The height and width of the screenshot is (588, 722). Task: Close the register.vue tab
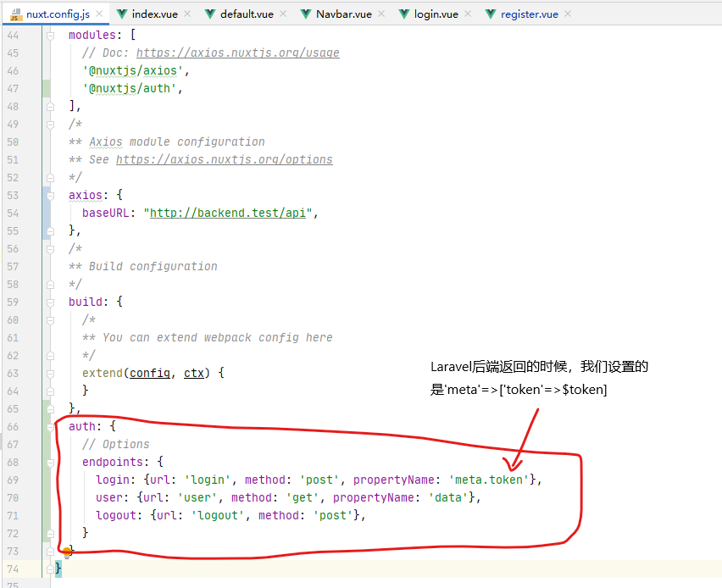point(568,14)
